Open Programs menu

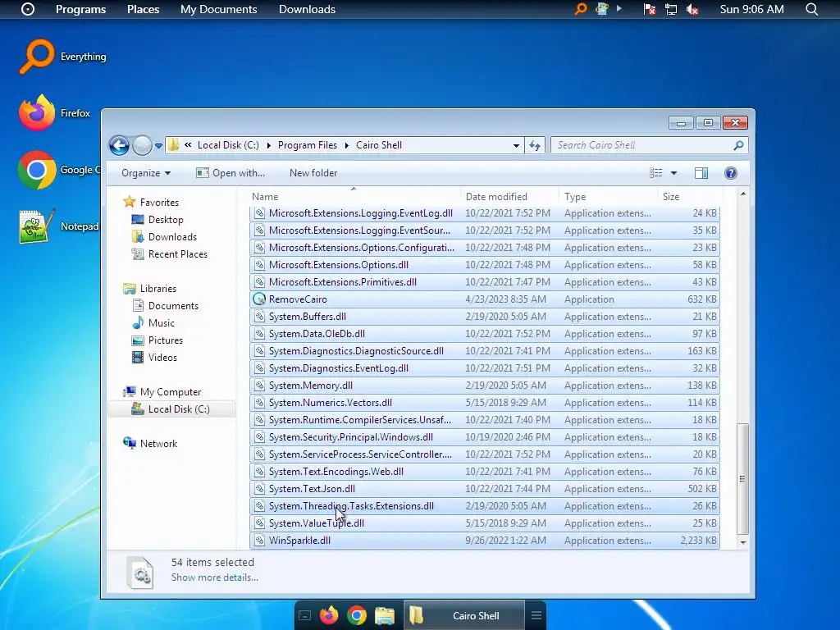(x=81, y=9)
